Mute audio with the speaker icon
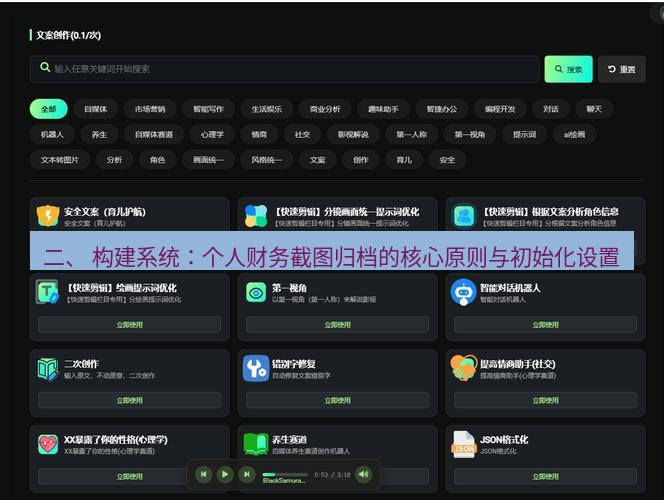 [x=363, y=474]
